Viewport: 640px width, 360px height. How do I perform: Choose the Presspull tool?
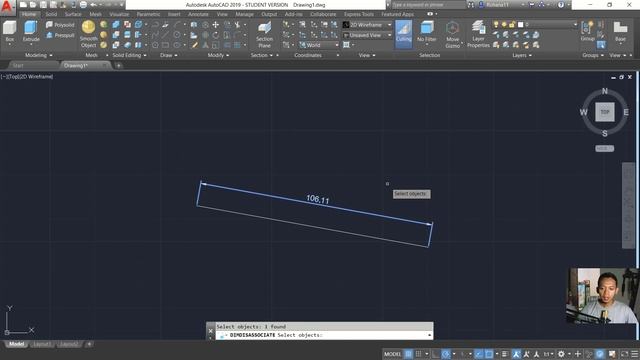pyautogui.click(x=60, y=36)
